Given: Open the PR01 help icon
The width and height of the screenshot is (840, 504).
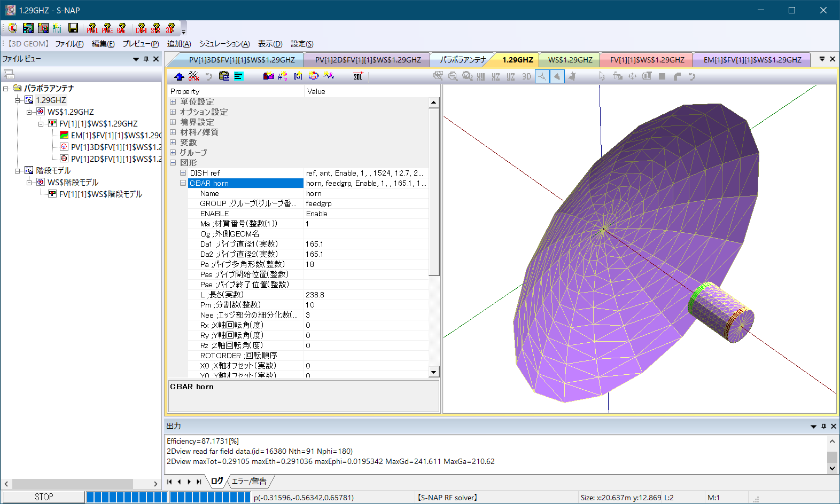Looking at the screenshot, I should click(x=92, y=28).
